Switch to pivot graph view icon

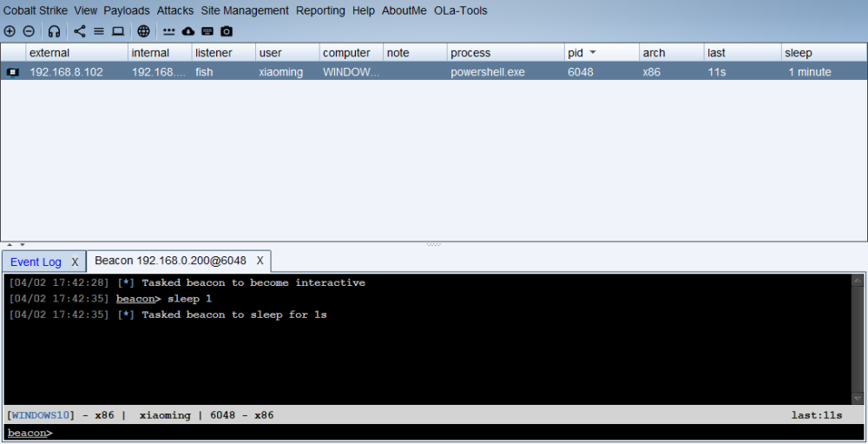(80, 31)
